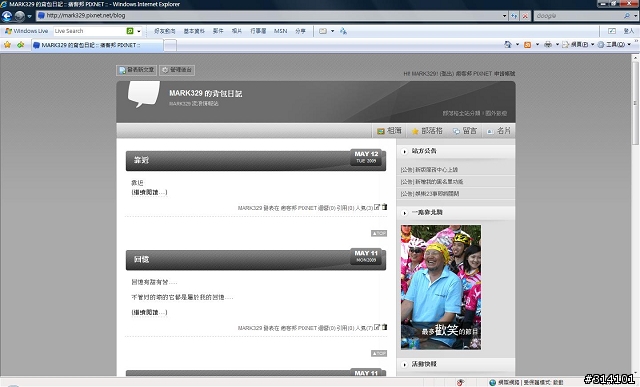Click the MAY 12 post title bar
640x387 pixels.
pyautogui.click(x=256, y=160)
